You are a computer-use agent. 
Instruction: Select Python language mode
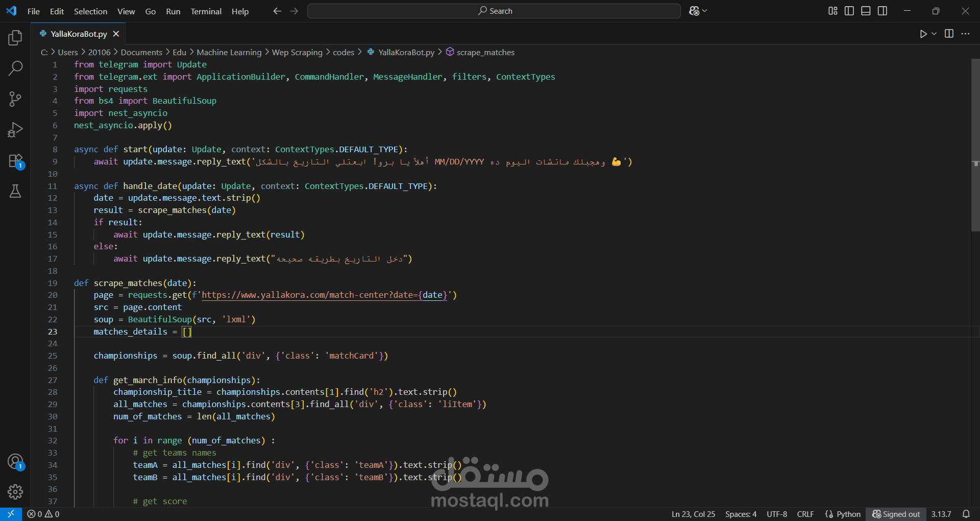point(848,514)
